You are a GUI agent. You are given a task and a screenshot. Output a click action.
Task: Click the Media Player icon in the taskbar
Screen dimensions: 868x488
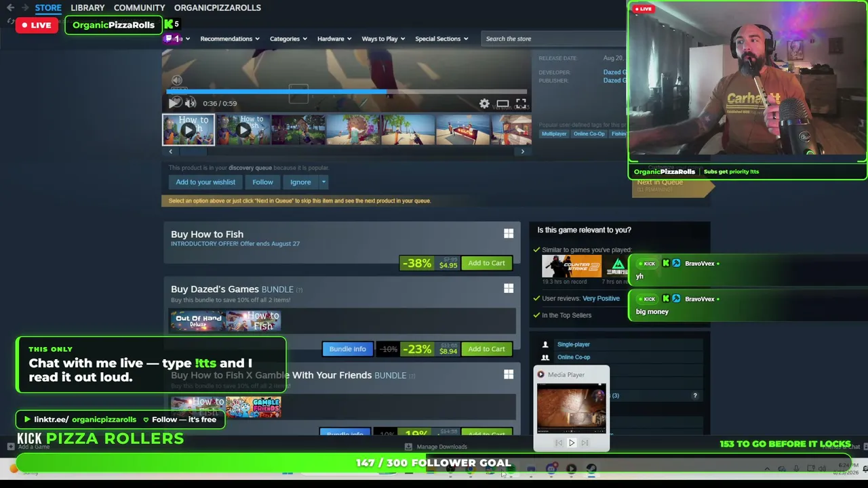point(571,468)
